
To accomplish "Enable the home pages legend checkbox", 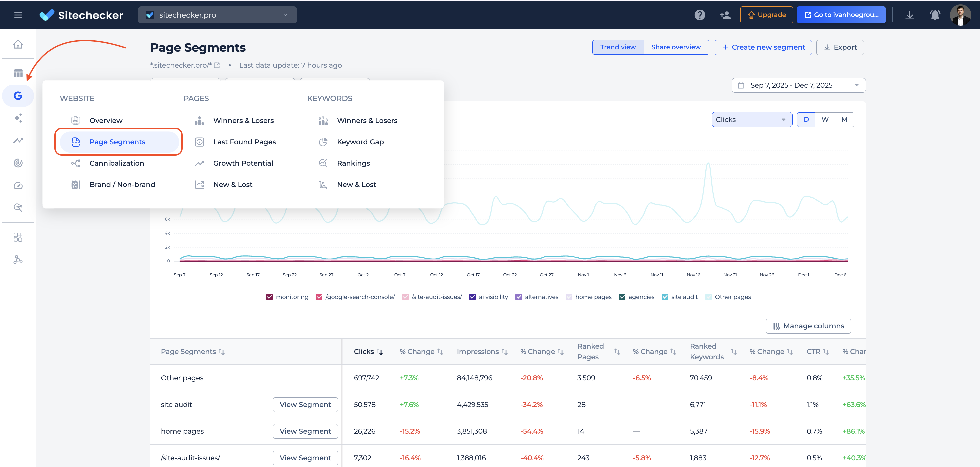I will (569, 297).
